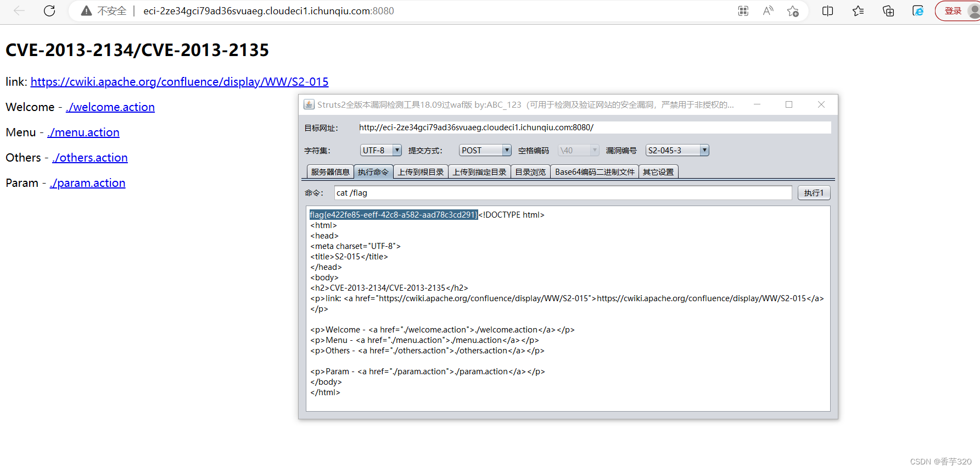Click the not-secure warning triangle icon
This screenshot has height=471, width=980.
coord(86,11)
